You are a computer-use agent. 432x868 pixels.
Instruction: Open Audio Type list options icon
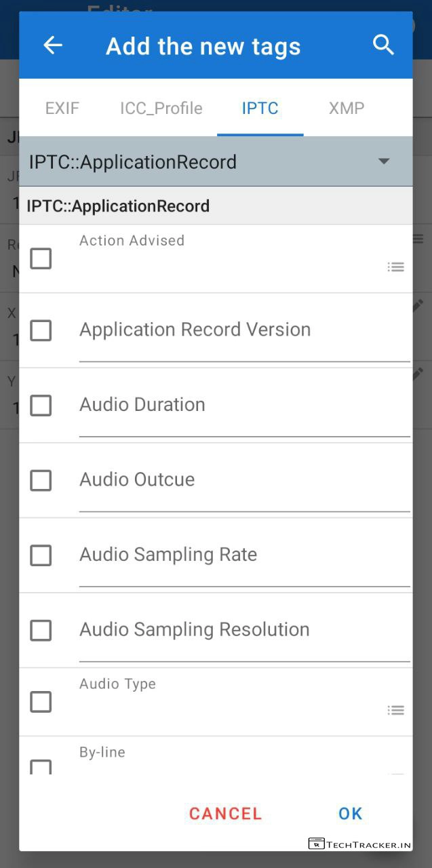396,710
